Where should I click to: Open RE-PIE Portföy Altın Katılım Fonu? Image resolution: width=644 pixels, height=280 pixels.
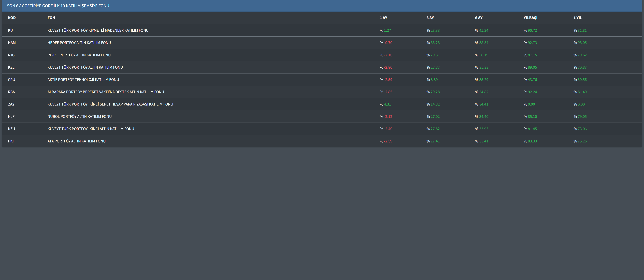(x=79, y=55)
